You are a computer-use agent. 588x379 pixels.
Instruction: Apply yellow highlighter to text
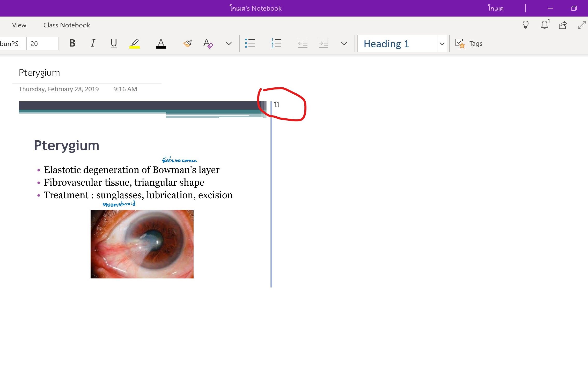135,43
